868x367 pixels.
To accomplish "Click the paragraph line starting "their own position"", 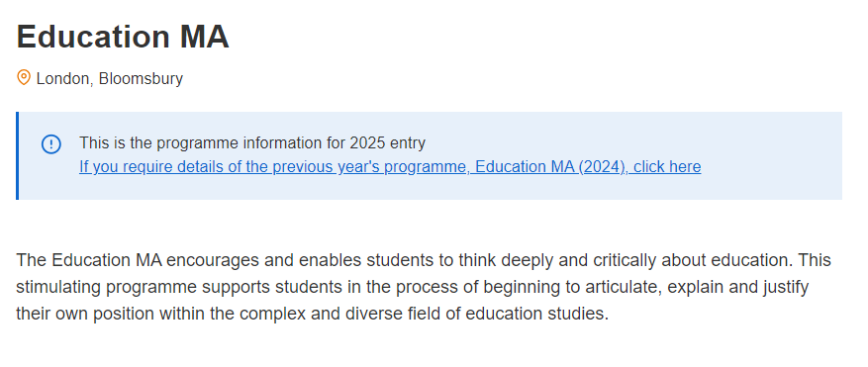I will click(x=312, y=314).
